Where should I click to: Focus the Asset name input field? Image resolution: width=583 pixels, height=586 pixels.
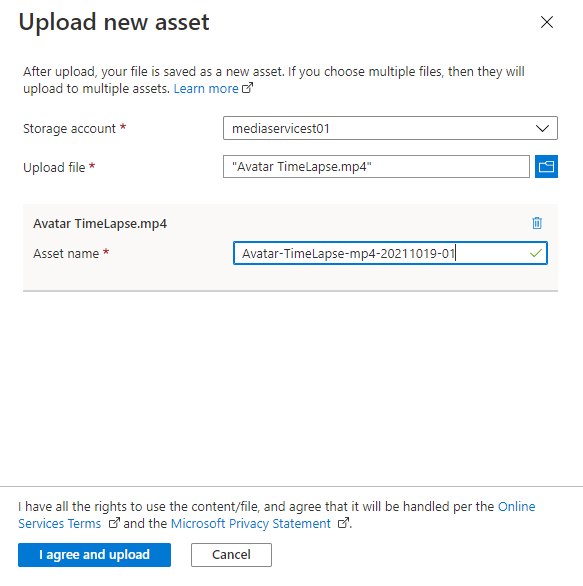(x=390, y=253)
